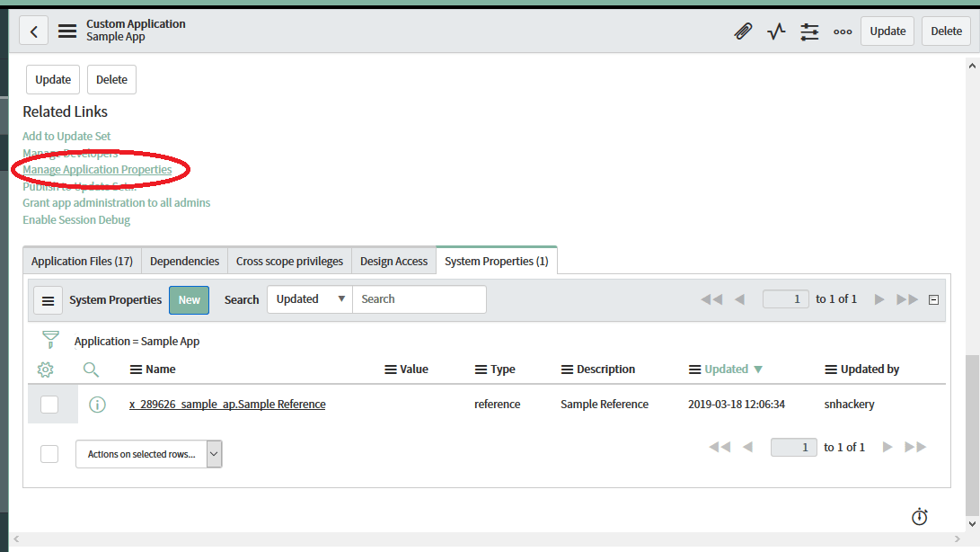Check the select-all checkbox at list bottom
The image size is (980, 552).
click(49, 453)
